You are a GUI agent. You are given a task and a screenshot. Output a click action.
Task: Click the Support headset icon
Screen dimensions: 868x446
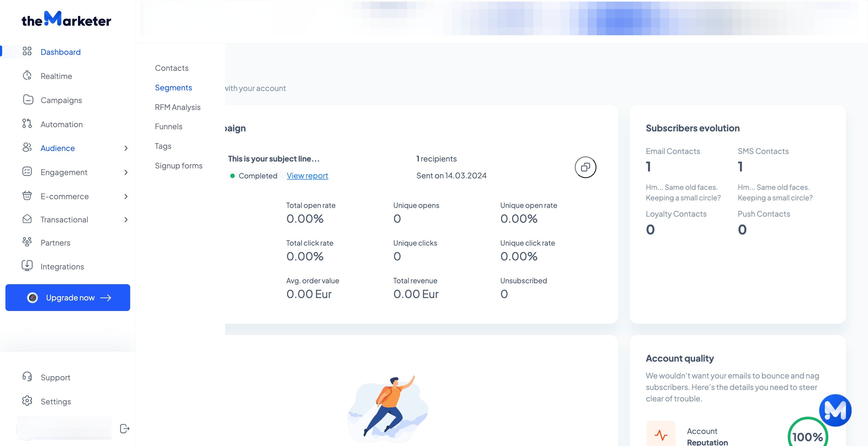pos(27,377)
